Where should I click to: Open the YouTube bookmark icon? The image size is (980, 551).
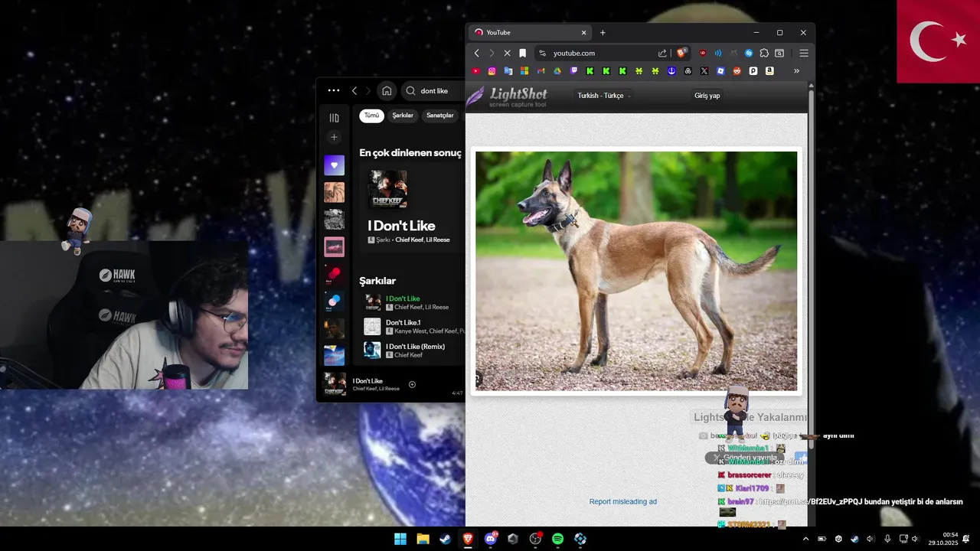476,71
